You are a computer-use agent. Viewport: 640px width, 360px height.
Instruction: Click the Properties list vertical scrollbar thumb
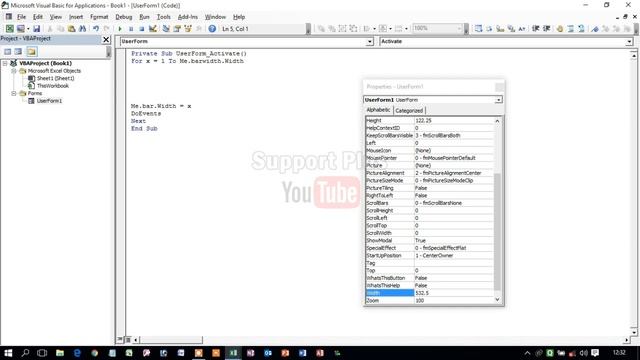click(498, 231)
